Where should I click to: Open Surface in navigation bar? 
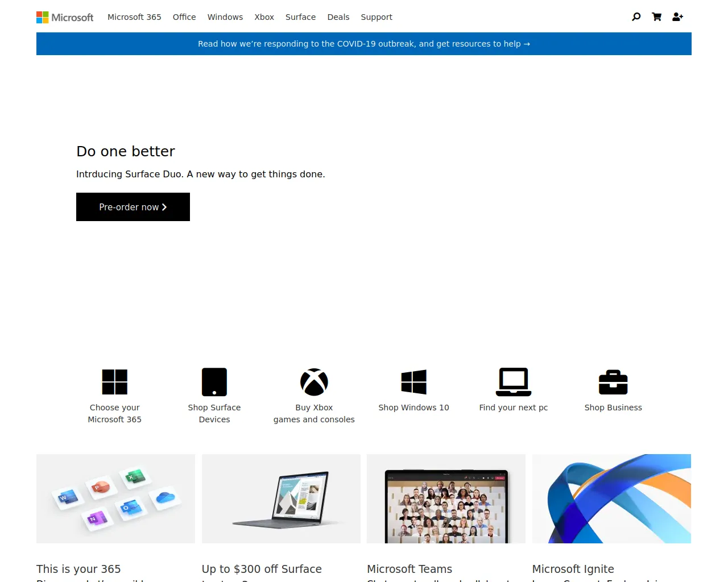pos(301,17)
